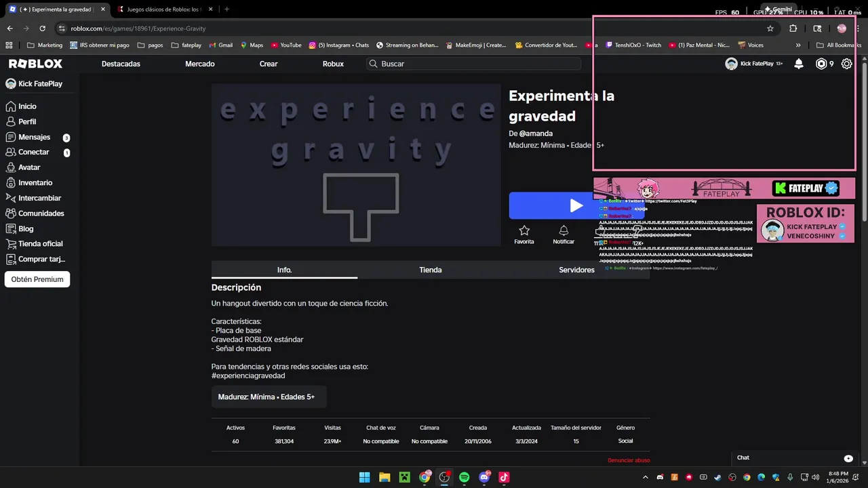
Task: Open the Chat panel at bottom
Action: [795, 458]
